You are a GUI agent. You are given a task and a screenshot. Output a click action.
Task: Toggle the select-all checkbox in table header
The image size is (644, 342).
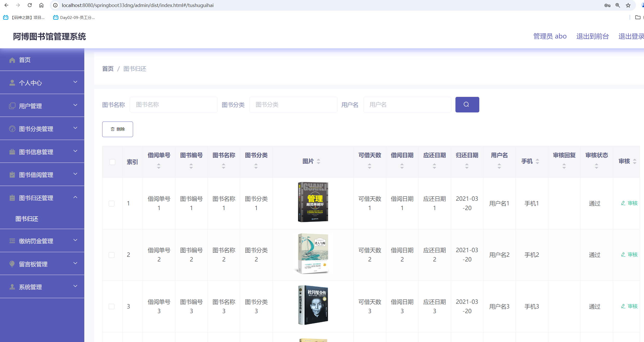(x=112, y=162)
